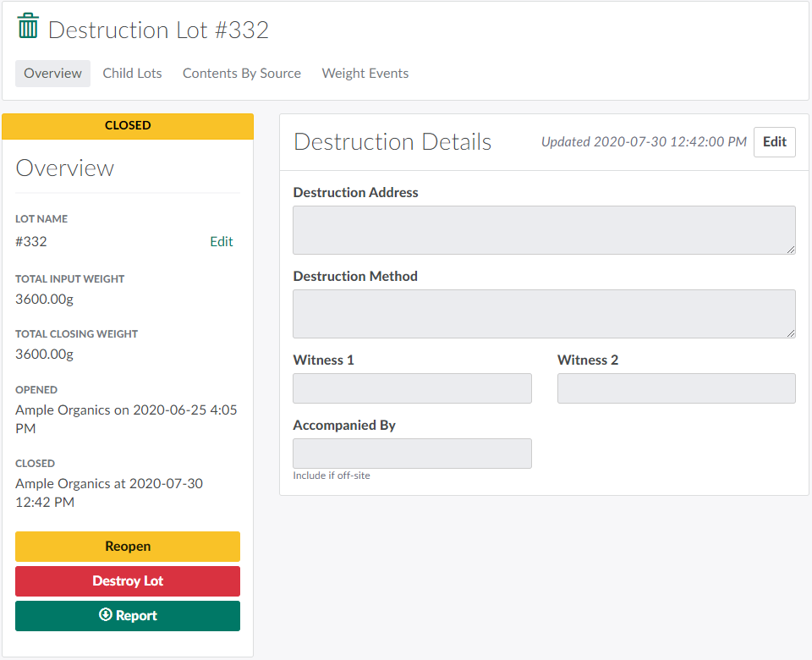Click into the Destruction Method text area
The width and height of the screenshot is (812, 660).
coord(544,314)
